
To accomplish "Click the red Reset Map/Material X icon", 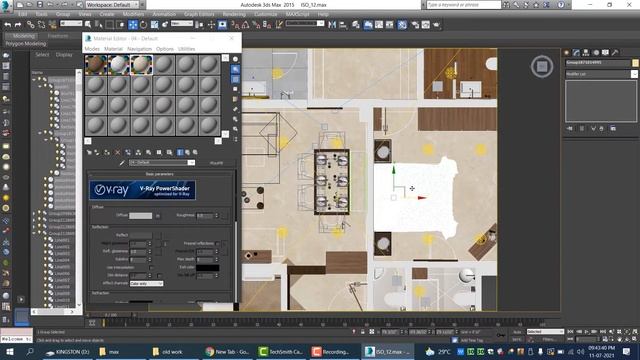I will [x=118, y=152].
